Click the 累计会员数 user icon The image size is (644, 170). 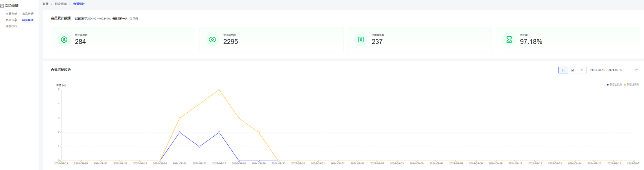coord(64,39)
